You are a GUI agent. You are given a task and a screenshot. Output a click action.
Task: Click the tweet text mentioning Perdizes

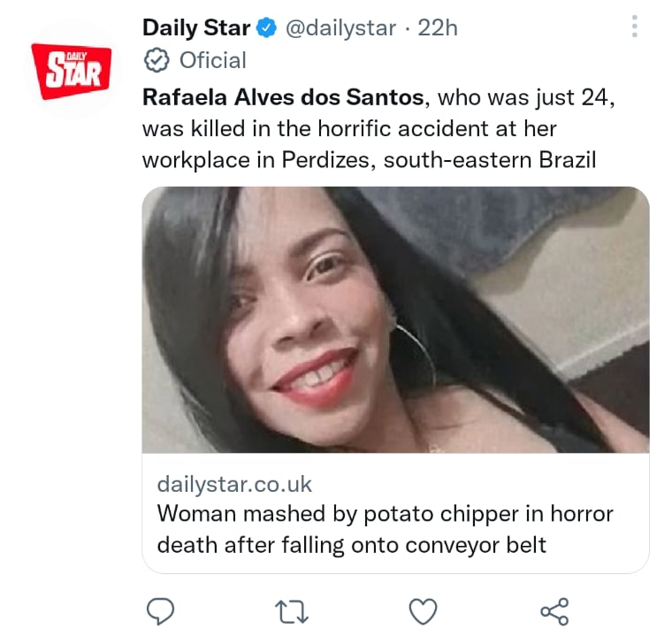coord(369,160)
